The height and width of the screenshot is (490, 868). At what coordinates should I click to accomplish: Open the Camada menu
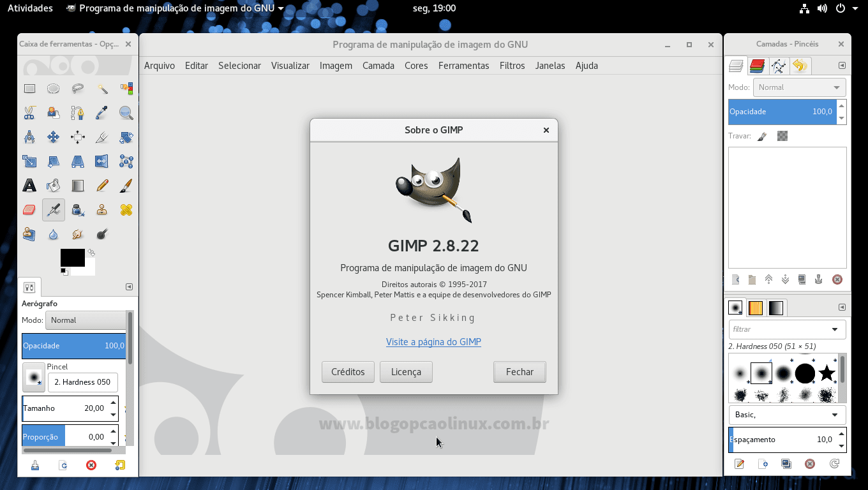click(x=378, y=66)
